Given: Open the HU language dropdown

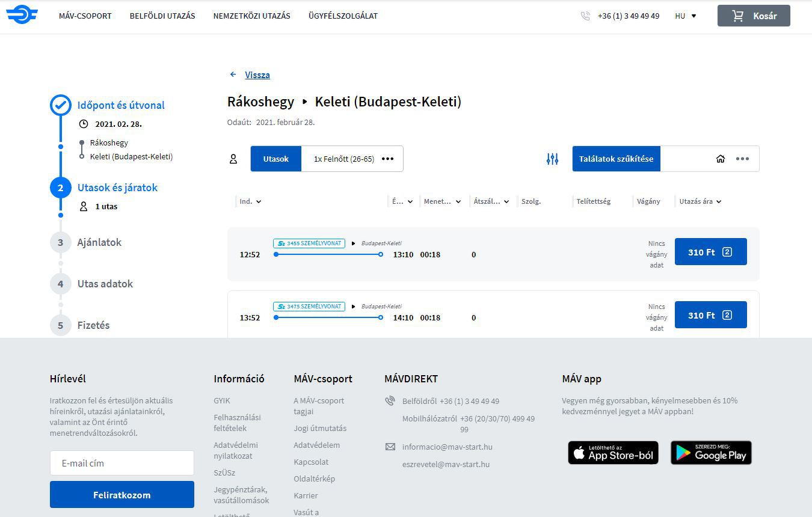Looking at the screenshot, I should click(x=686, y=16).
